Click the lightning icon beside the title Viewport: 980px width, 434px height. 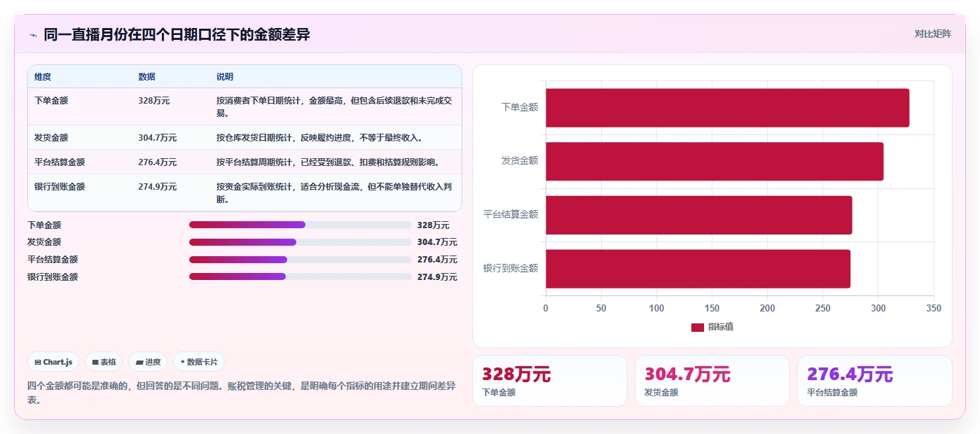coord(33,35)
